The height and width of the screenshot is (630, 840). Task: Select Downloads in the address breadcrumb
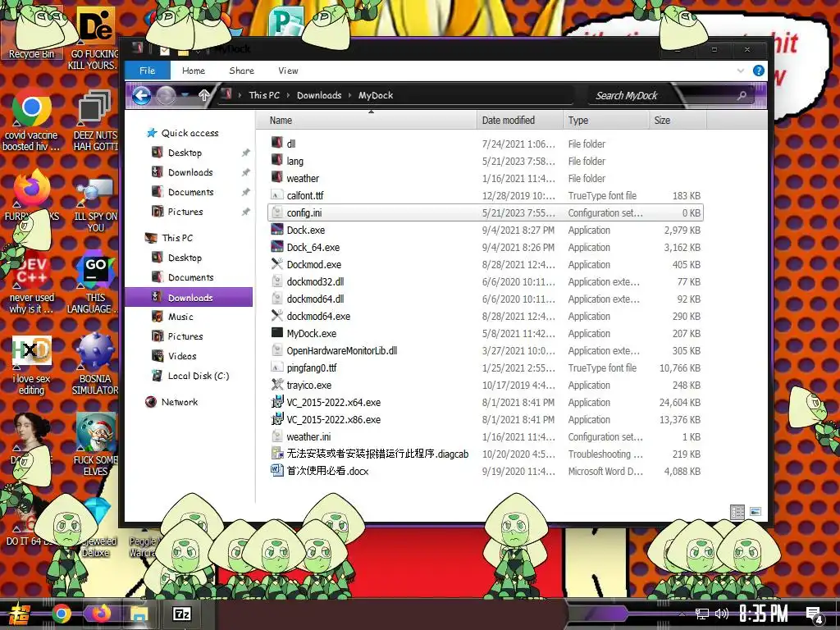click(319, 95)
